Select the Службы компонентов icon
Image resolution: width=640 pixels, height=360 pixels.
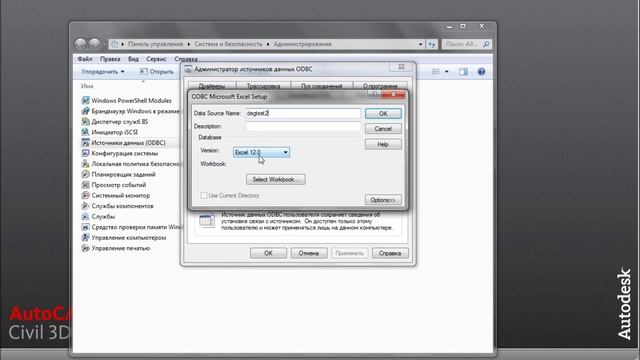click(85, 206)
